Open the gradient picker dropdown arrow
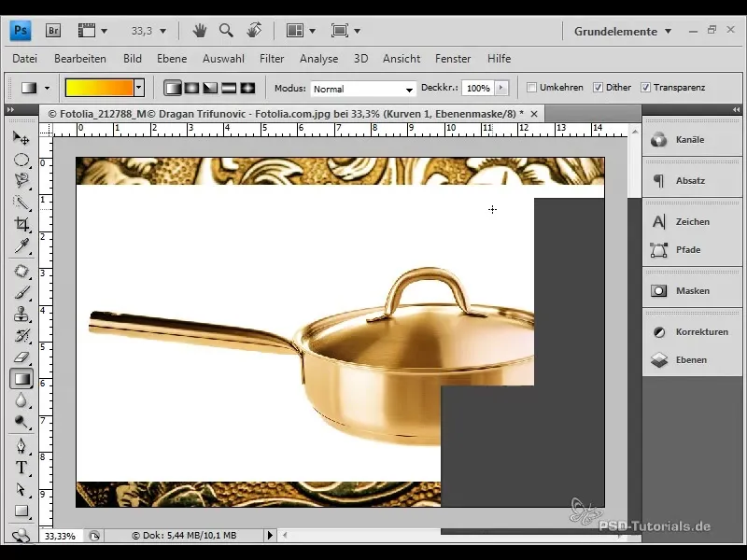747x560 pixels. (139, 88)
